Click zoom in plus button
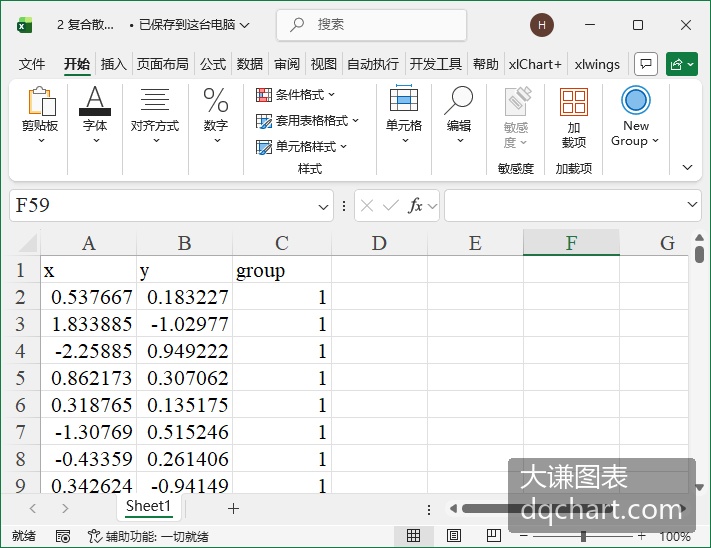This screenshot has width=711, height=548. pos(642,536)
